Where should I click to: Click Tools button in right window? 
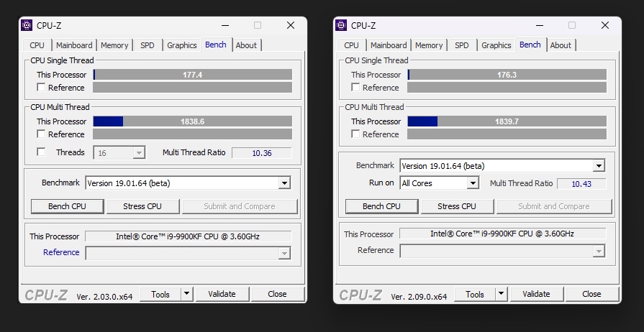pyautogui.click(x=475, y=294)
